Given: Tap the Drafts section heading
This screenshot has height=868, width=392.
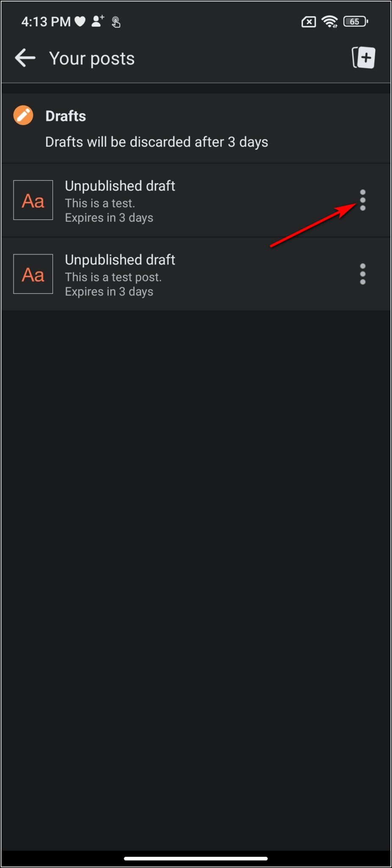Looking at the screenshot, I should pyautogui.click(x=66, y=116).
